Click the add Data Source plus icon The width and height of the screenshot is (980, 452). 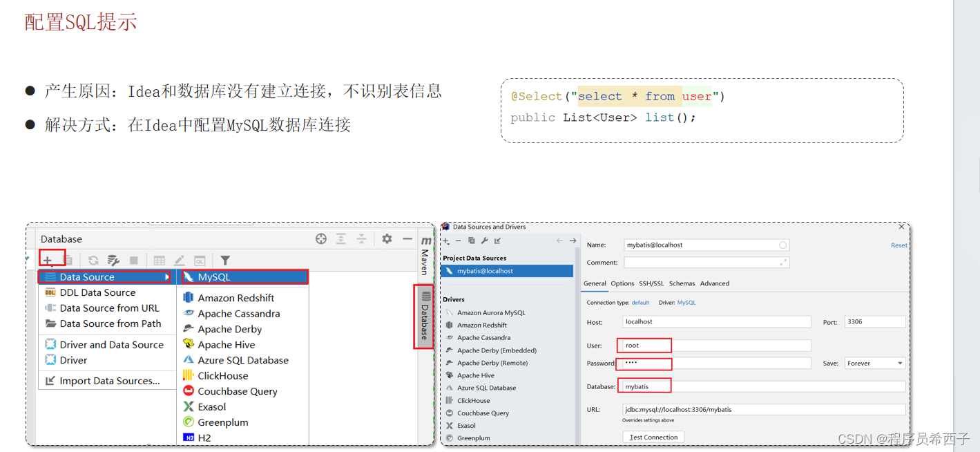(47, 260)
